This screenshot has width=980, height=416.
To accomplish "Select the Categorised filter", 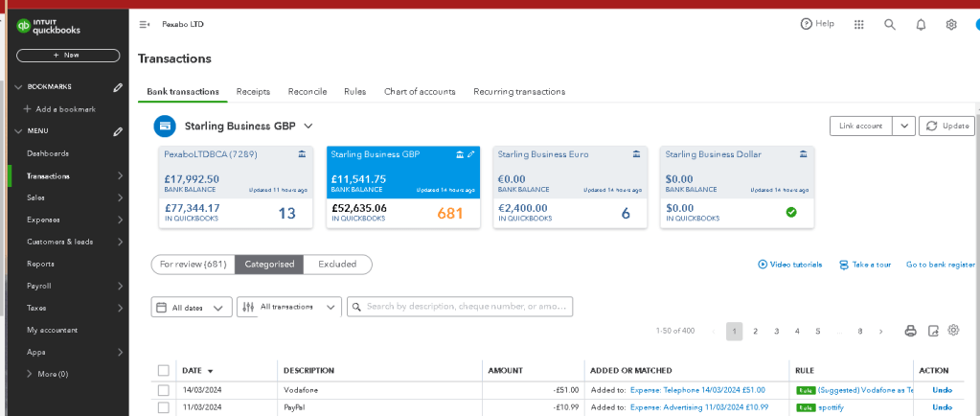I will (x=269, y=265).
